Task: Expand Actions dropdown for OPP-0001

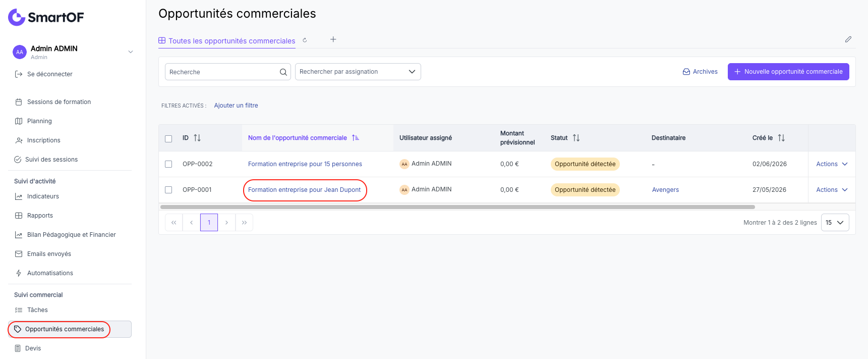Action: click(832, 190)
